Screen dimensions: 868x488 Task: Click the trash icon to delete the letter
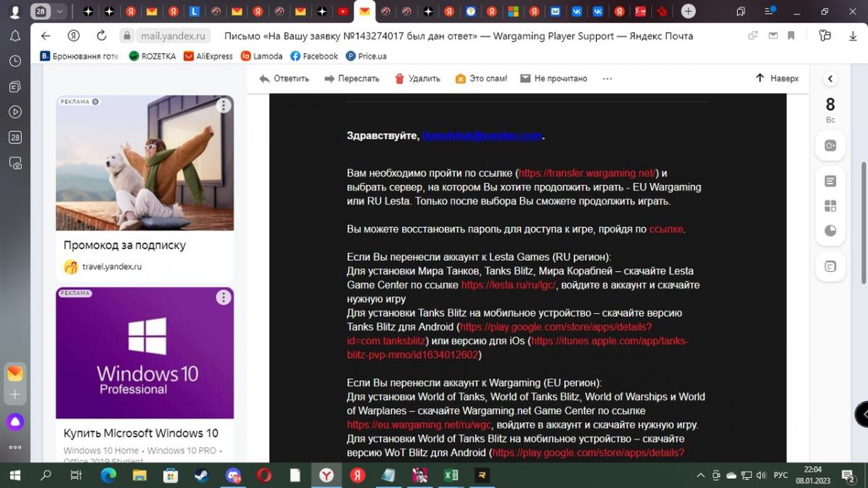click(399, 78)
